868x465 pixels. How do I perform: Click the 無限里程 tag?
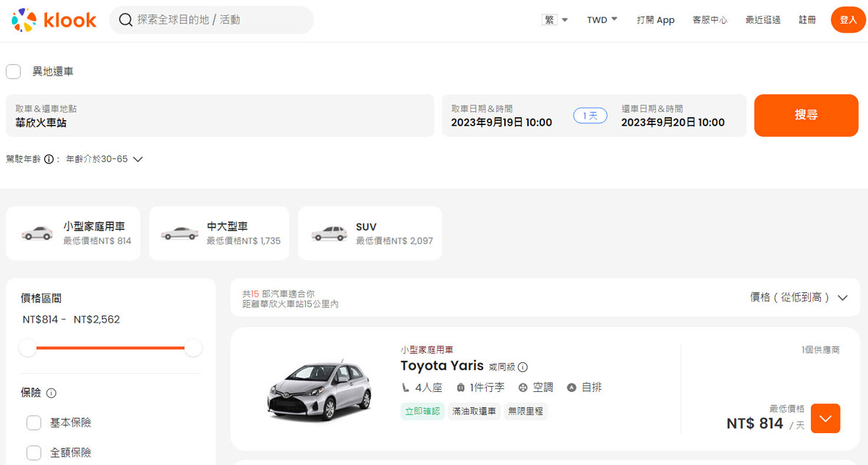pos(526,411)
